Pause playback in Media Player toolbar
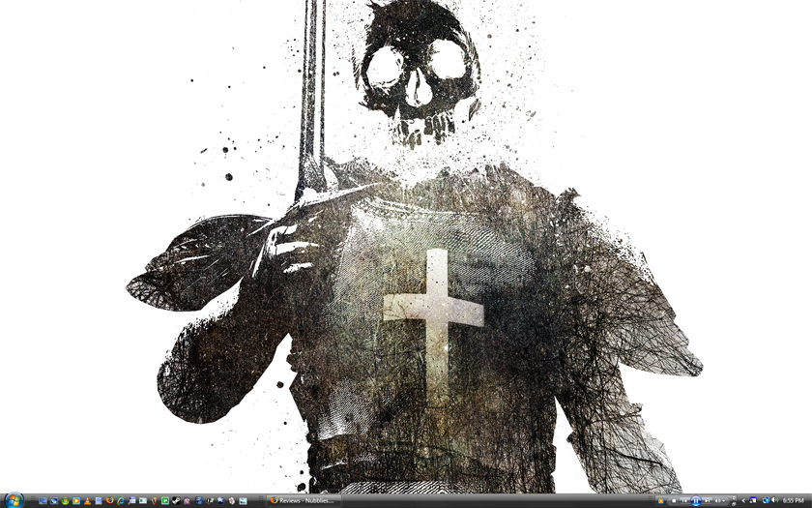Screen dimensions: 812x508 pyautogui.click(x=696, y=501)
